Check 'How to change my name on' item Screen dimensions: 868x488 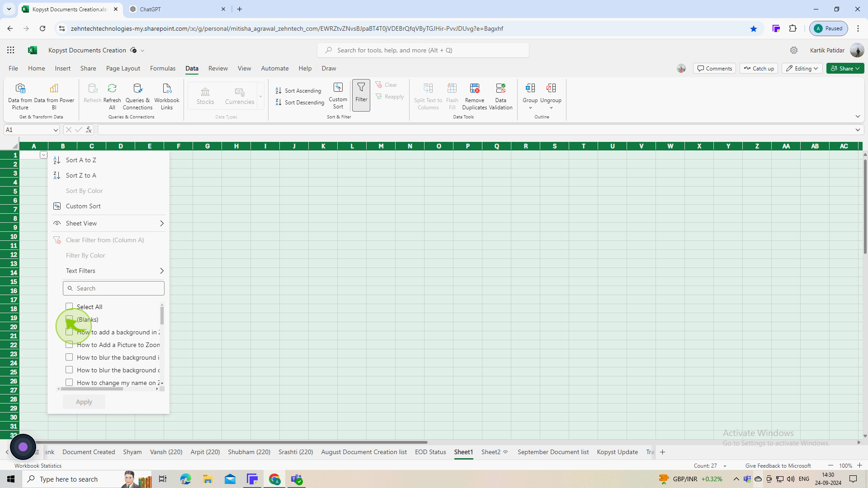tap(69, 382)
